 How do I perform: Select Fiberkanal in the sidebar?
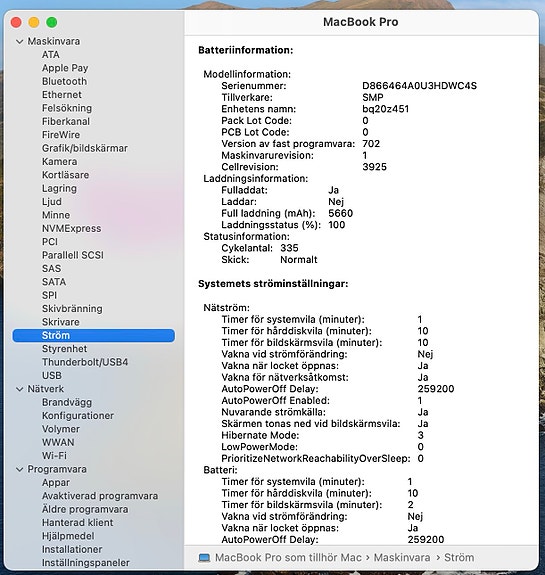tap(66, 121)
